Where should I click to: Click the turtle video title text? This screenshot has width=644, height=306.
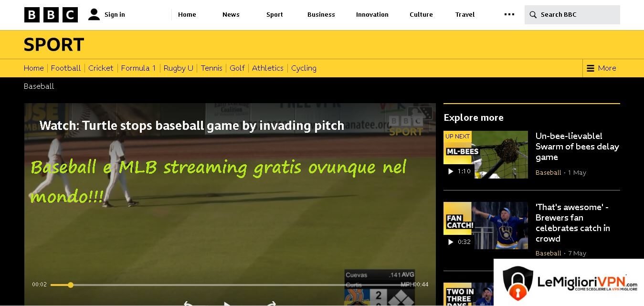point(192,126)
